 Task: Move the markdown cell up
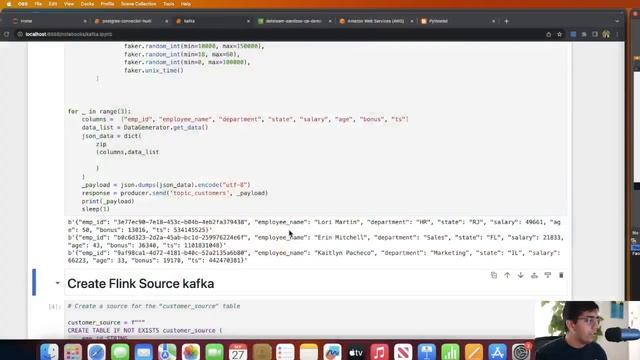coord(507,276)
